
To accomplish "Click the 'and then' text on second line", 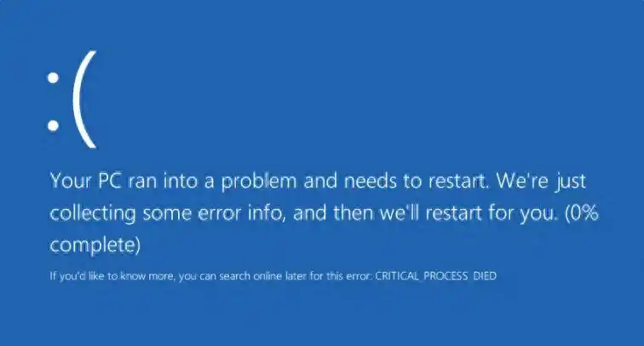I will [332, 213].
